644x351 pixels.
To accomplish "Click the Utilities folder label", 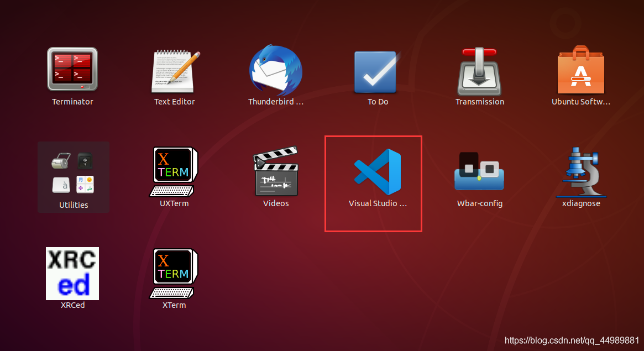I will (x=74, y=205).
